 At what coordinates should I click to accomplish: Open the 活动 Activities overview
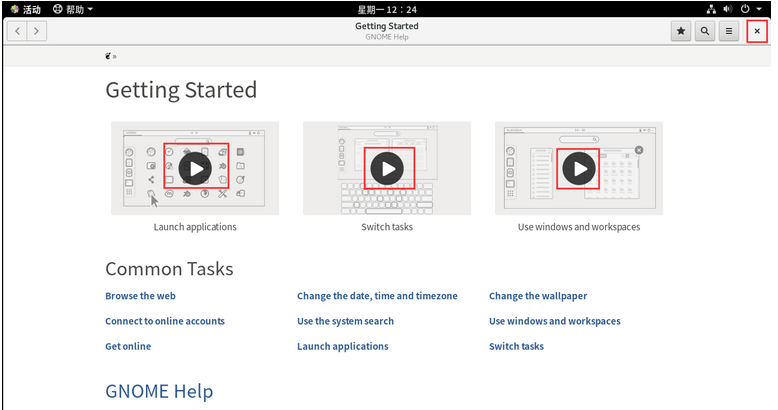(26, 9)
